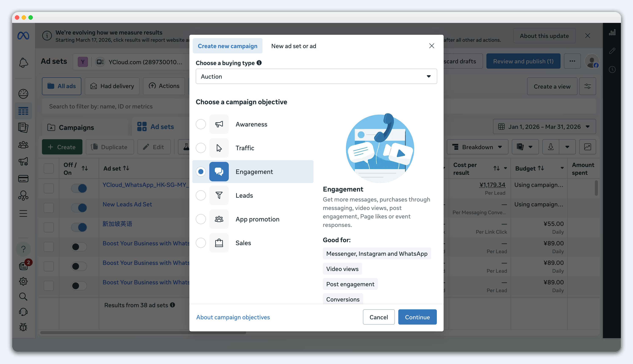Click the help question mark icon
This screenshot has height=364, width=633.
pyautogui.click(x=23, y=249)
